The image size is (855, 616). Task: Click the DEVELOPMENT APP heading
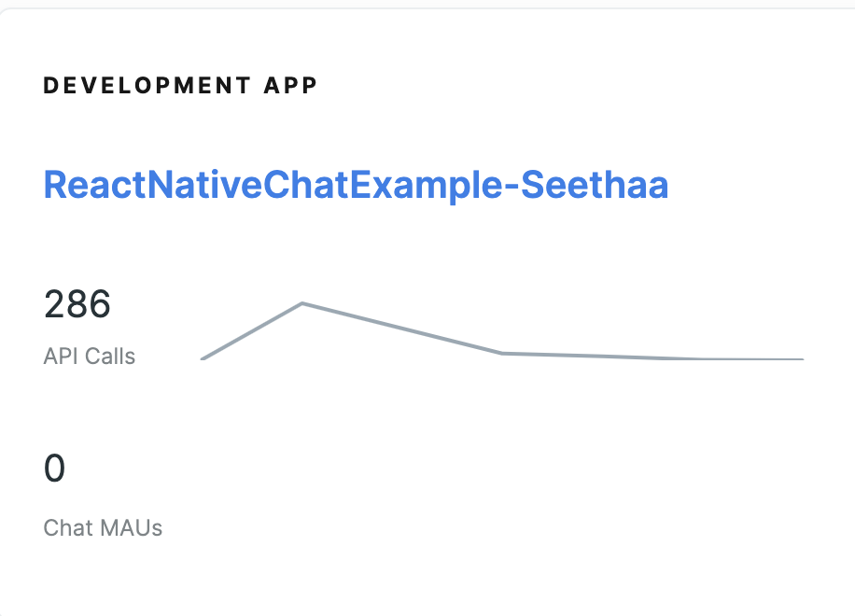(180, 86)
